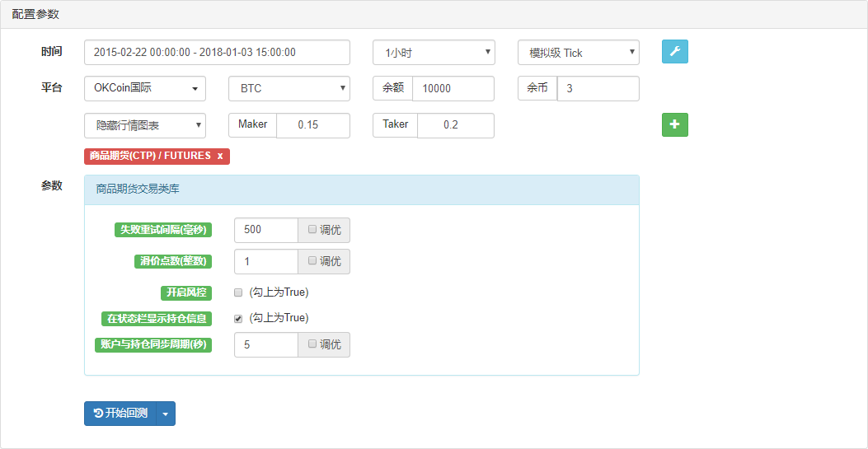Uncheck 在状态栏显示持仓信息 checkbox
The height and width of the screenshot is (449, 868).
pos(238,318)
